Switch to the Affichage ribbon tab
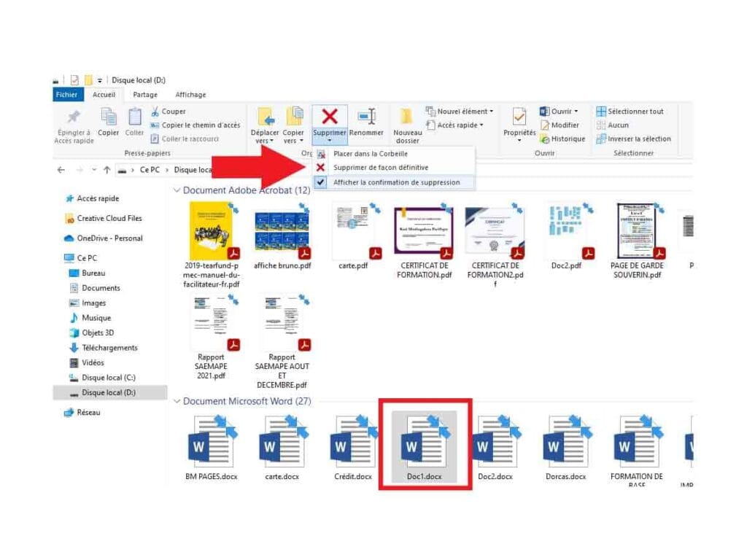747x560 pixels. pos(190,94)
